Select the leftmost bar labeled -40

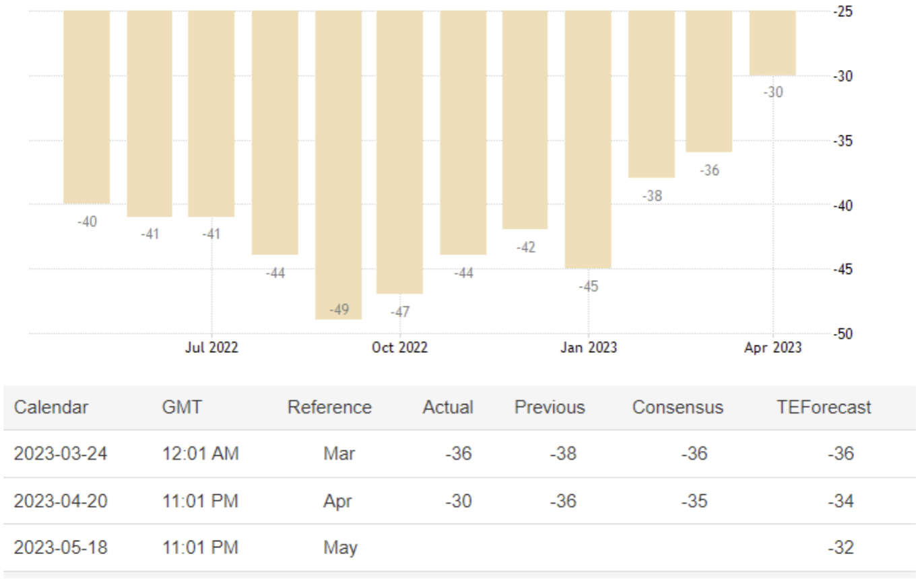click(x=87, y=107)
